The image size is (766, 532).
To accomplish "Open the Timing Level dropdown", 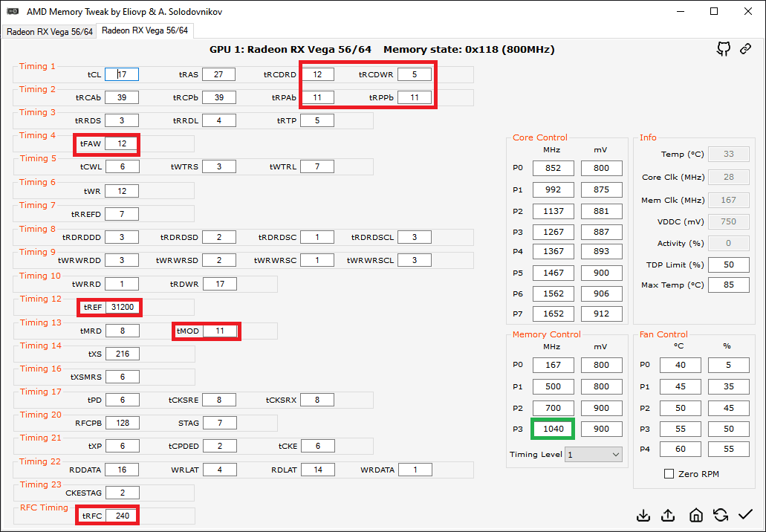I will tap(594, 454).
